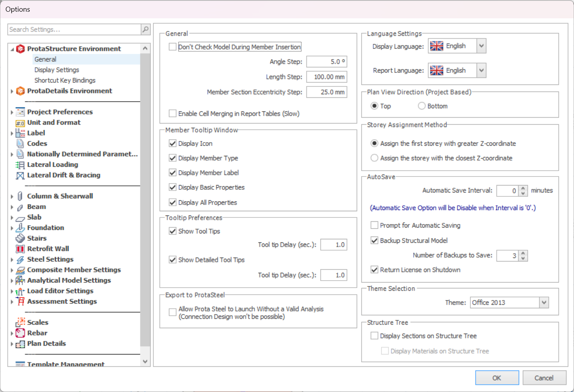Click the Cancel button
574x392 pixels.
pyautogui.click(x=544, y=378)
